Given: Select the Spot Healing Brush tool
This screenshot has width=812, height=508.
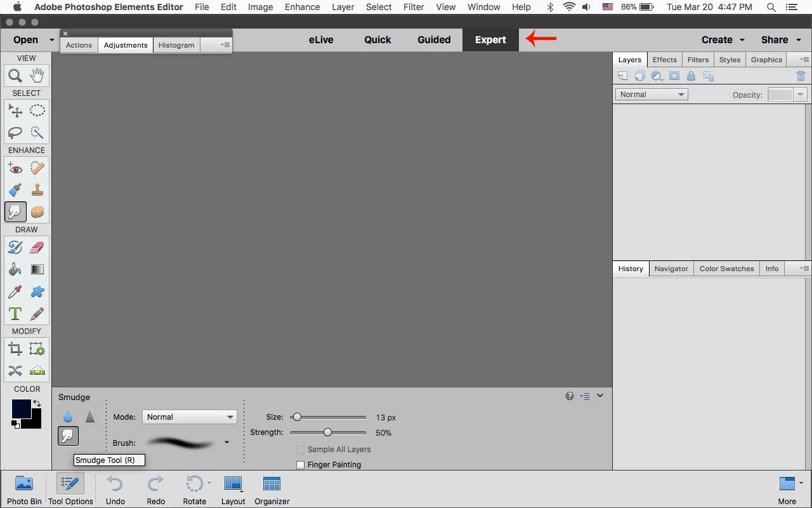Looking at the screenshot, I should tap(37, 168).
